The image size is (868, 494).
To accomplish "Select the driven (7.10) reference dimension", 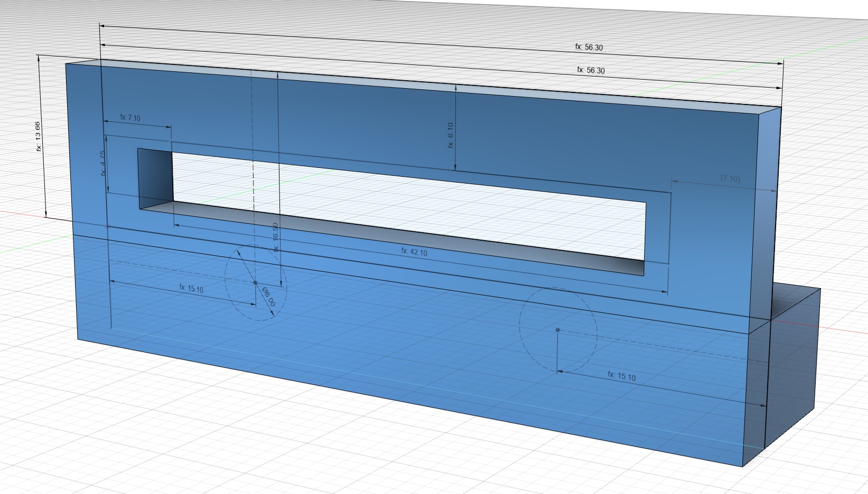I will 730,179.
